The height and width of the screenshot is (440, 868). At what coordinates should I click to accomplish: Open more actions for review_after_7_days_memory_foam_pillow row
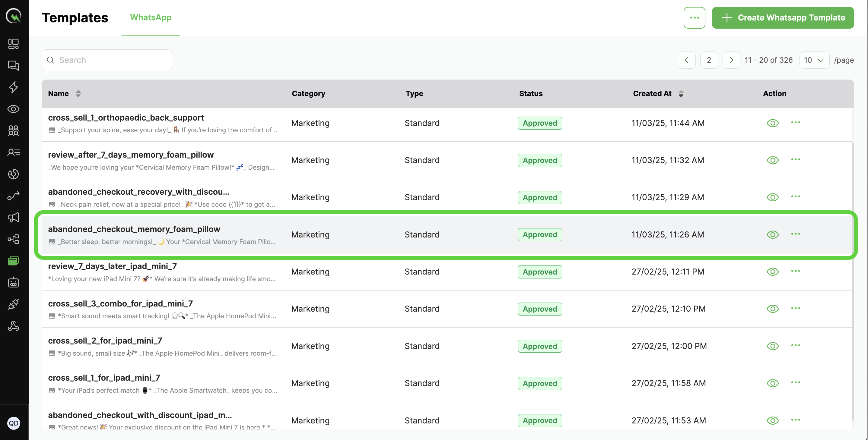pos(795,159)
